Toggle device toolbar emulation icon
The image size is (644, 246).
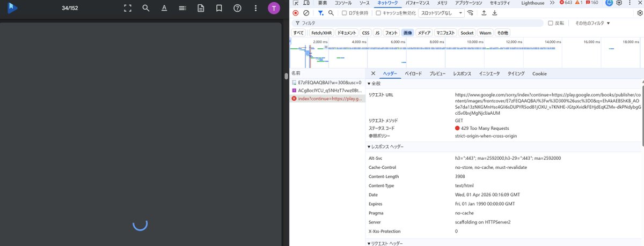click(x=306, y=3)
